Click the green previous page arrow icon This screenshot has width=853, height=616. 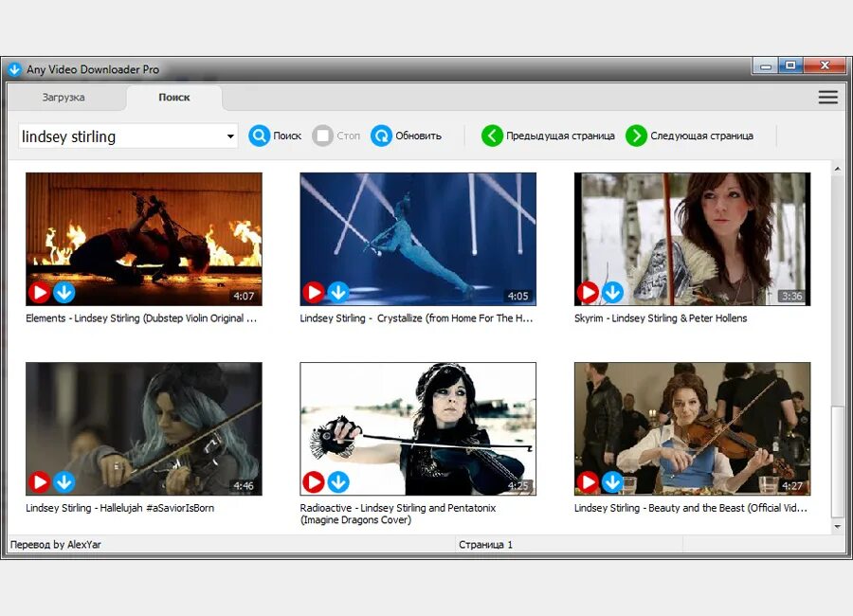[492, 136]
